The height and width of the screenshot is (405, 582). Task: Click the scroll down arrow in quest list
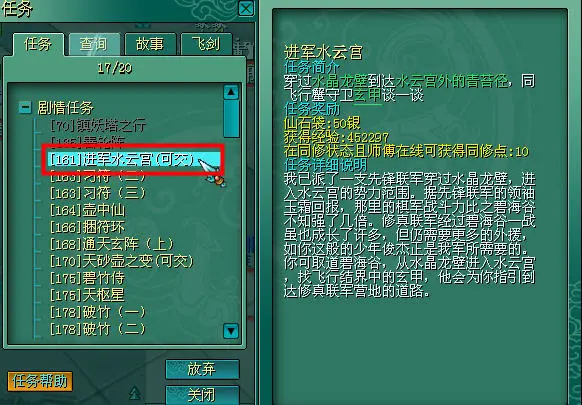click(x=231, y=330)
